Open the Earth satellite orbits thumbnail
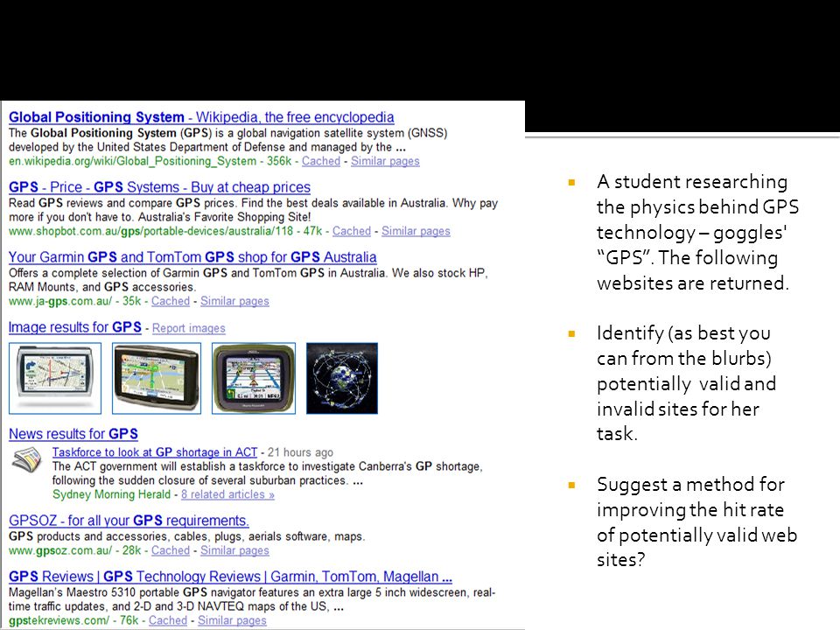 [342, 379]
